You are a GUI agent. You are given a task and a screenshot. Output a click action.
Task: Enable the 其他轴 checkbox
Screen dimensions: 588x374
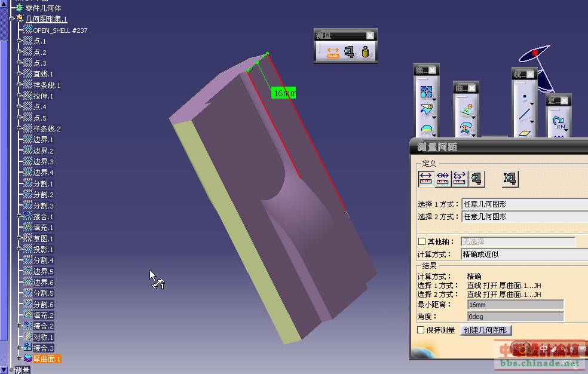pos(422,242)
